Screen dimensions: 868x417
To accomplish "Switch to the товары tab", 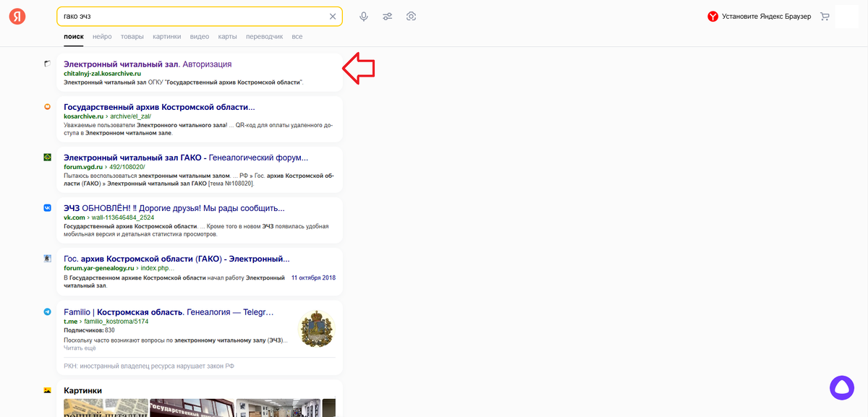I will click(x=132, y=36).
